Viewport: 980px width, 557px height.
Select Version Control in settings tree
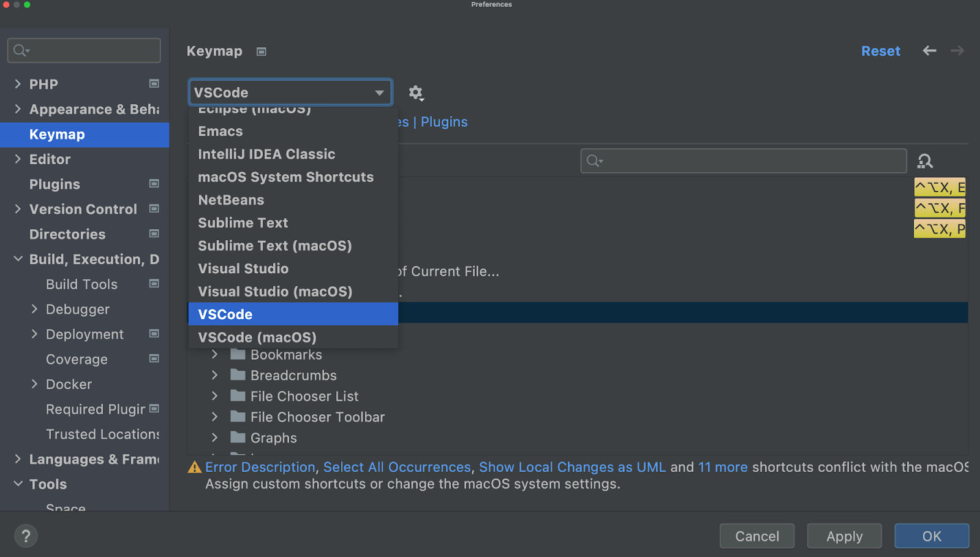(83, 210)
